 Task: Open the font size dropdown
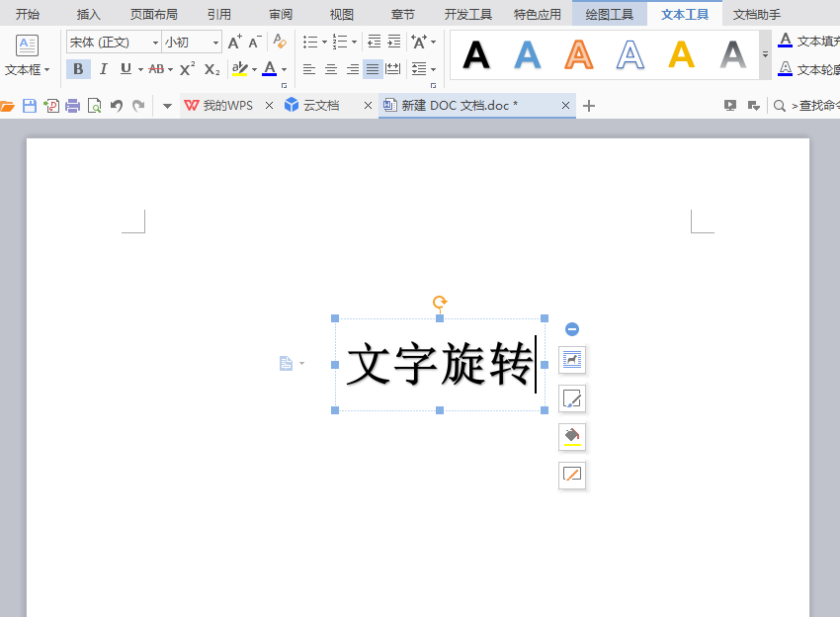coord(215,43)
